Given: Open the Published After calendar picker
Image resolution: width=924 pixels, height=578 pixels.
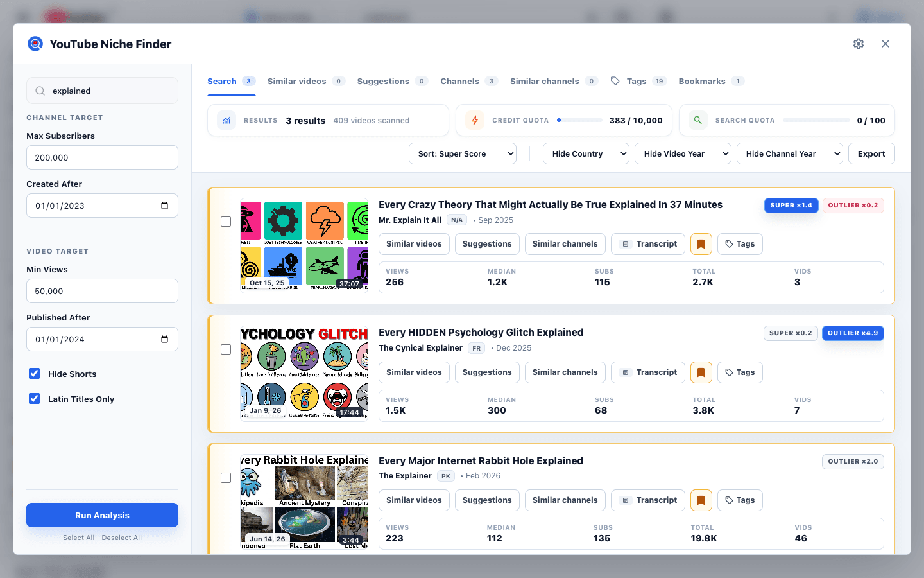Looking at the screenshot, I should click(164, 339).
